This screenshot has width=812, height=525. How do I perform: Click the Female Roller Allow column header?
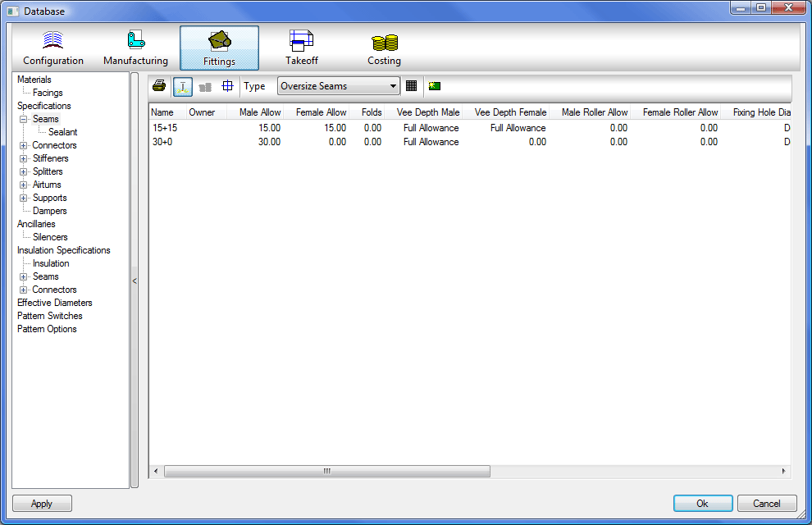[x=675, y=112]
